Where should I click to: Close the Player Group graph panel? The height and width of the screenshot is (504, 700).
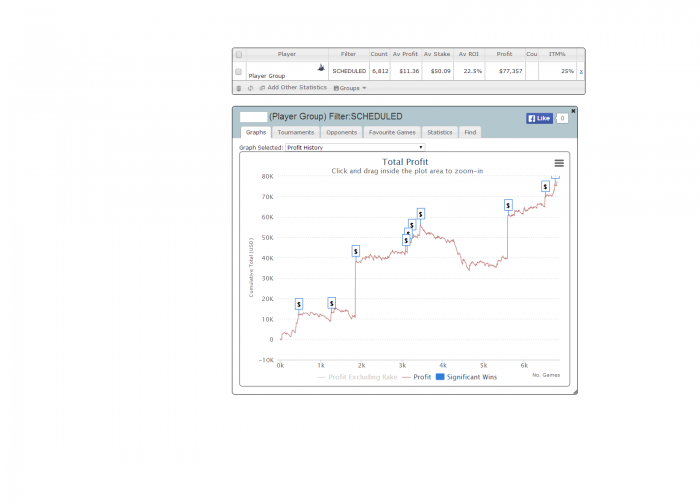point(573,111)
